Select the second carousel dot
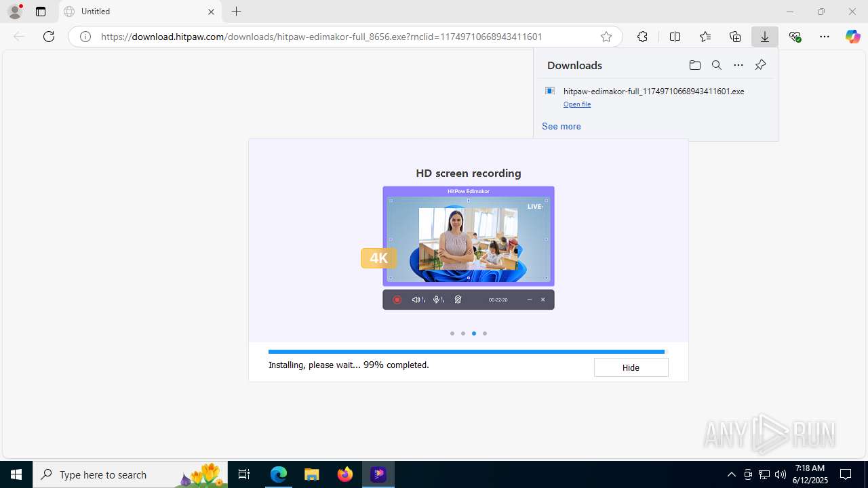868x488 pixels. (463, 333)
